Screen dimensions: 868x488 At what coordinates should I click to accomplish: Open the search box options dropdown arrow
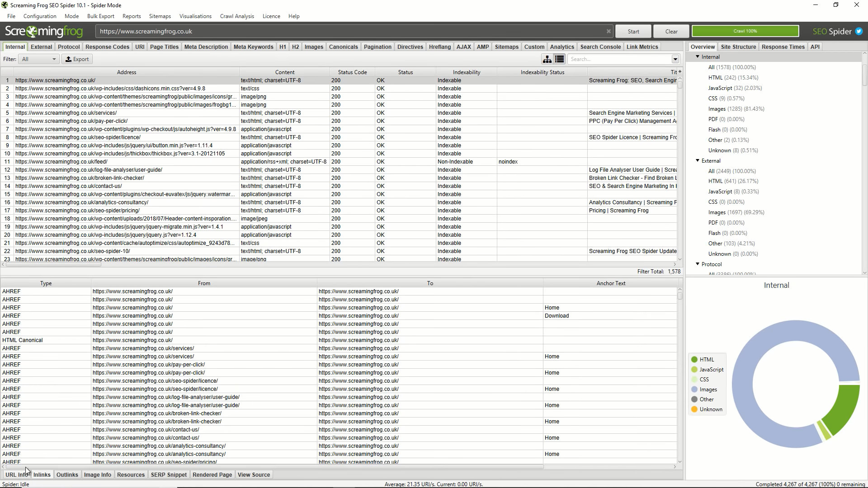675,59
